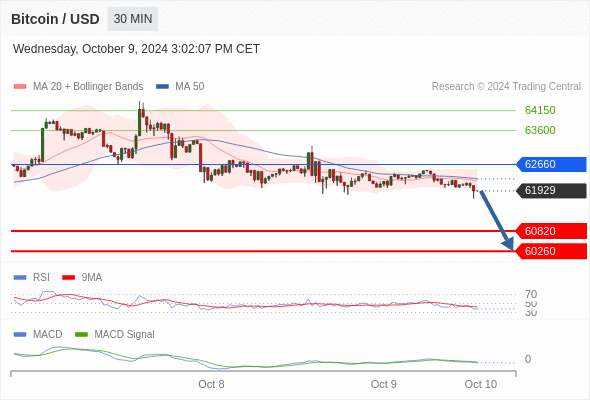Click the 62660 blue pivot price label
Viewport: 590px width, 400px height.
click(x=551, y=164)
